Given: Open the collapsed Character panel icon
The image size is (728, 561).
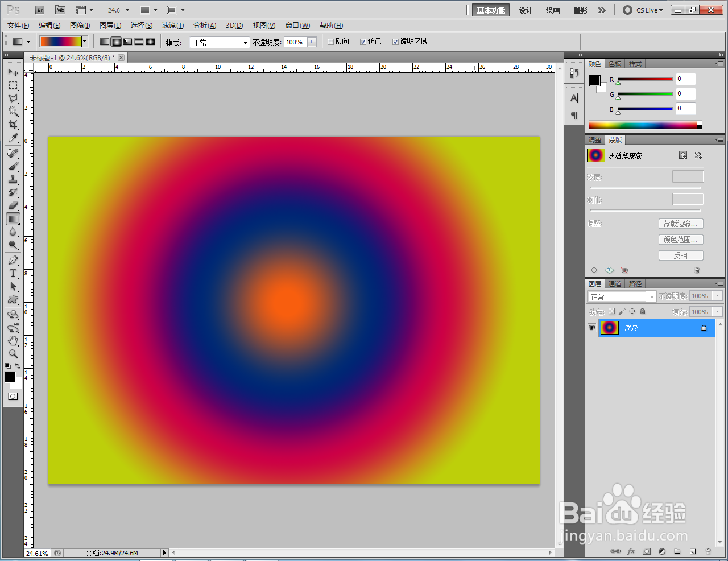Looking at the screenshot, I should tap(574, 98).
